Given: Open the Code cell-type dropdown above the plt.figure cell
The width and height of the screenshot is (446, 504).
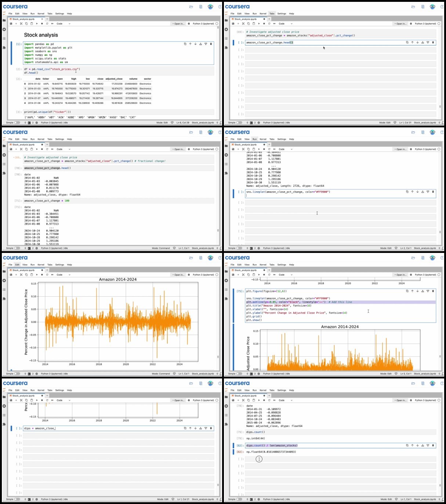Looking at the screenshot, I should tap(286, 275).
